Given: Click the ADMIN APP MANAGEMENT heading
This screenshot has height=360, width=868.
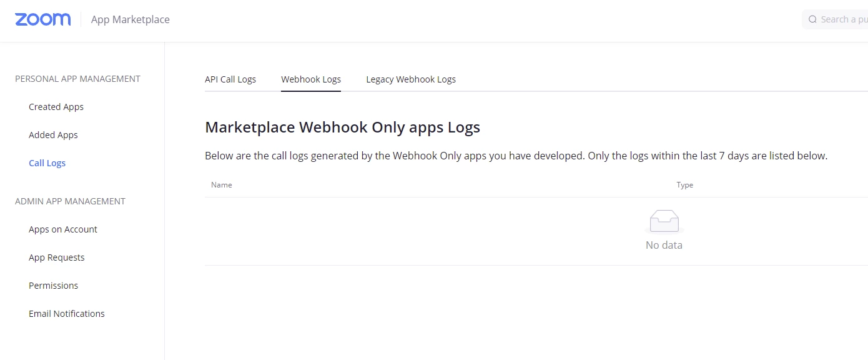Looking at the screenshot, I should point(70,201).
